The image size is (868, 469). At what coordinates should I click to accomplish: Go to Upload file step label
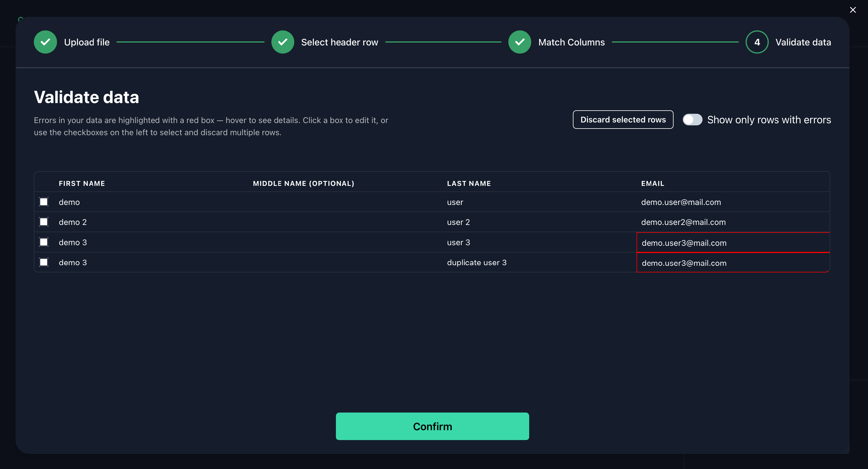click(x=87, y=42)
